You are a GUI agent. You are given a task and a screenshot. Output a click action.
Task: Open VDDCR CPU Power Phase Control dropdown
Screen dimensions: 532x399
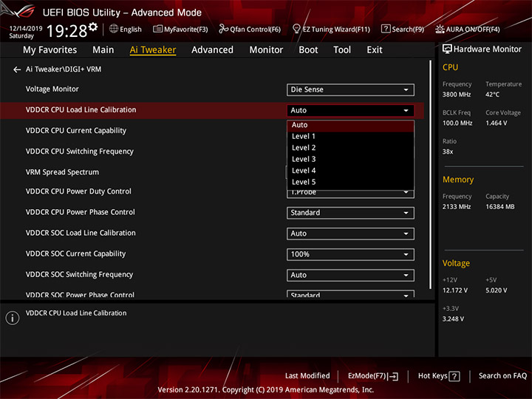pos(350,213)
